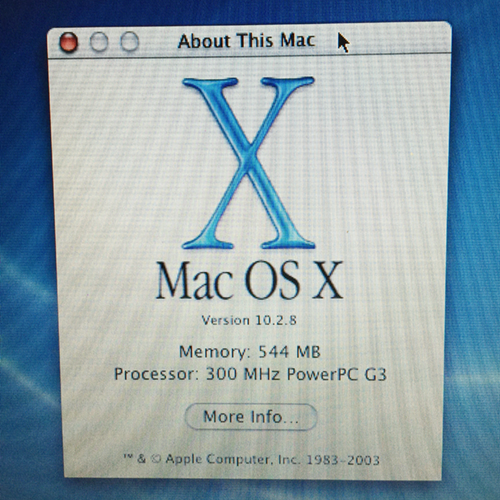The image size is (500, 500).
Task: Click the Apple Computer, Inc. 1983-2003 copyright line
Action: pyautogui.click(x=252, y=460)
